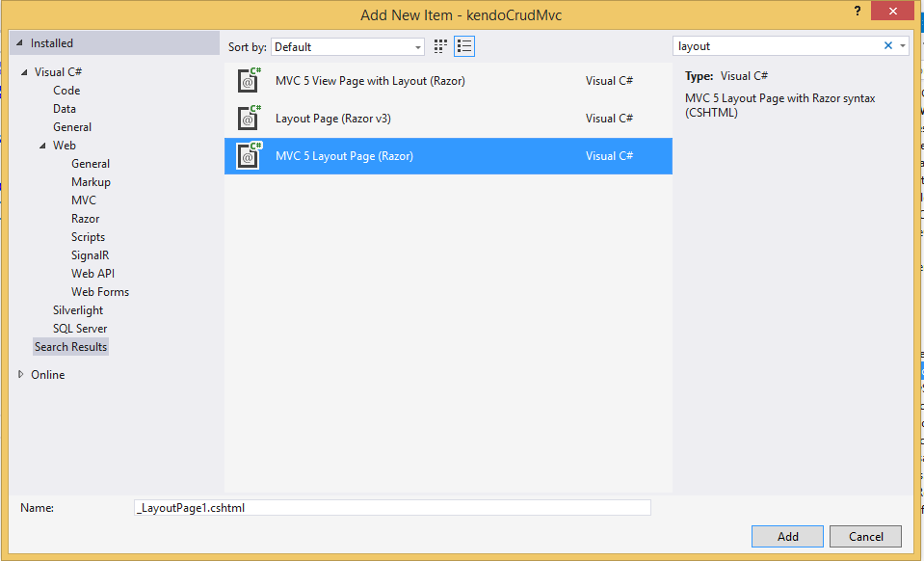924x561 pixels.
Task: Choose MVC 5 Layout Page (Razor) template
Action: (448, 156)
